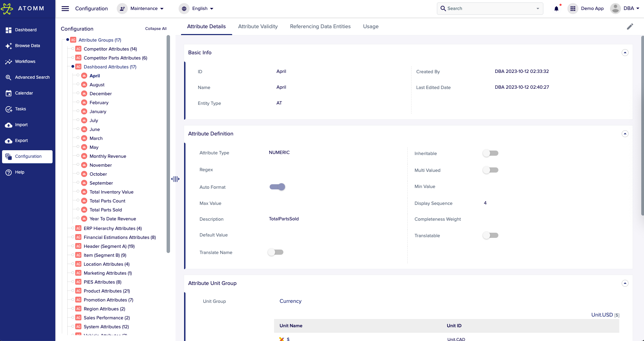The width and height of the screenshot is (644, 341).
Task: Disable the Auto Format toggle
Action: 277,187
